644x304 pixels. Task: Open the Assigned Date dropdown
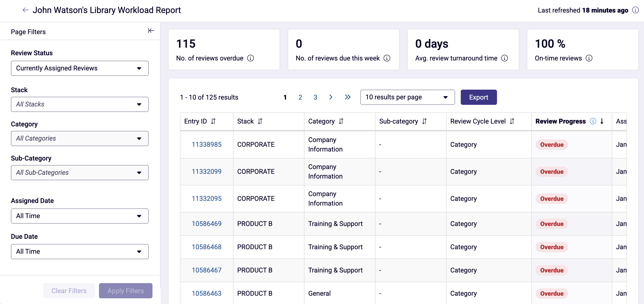(x=80, y=216)
